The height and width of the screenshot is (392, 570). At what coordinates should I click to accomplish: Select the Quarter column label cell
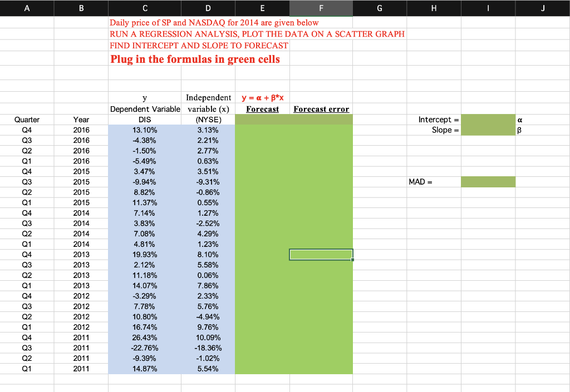(x=27, y=119)
